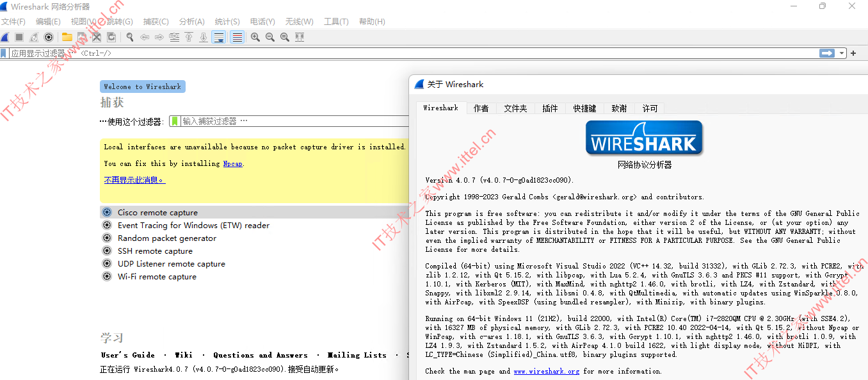868x380 pixels.
Task: Toggle auto-scroll during live capture
Action: [219, 37]
